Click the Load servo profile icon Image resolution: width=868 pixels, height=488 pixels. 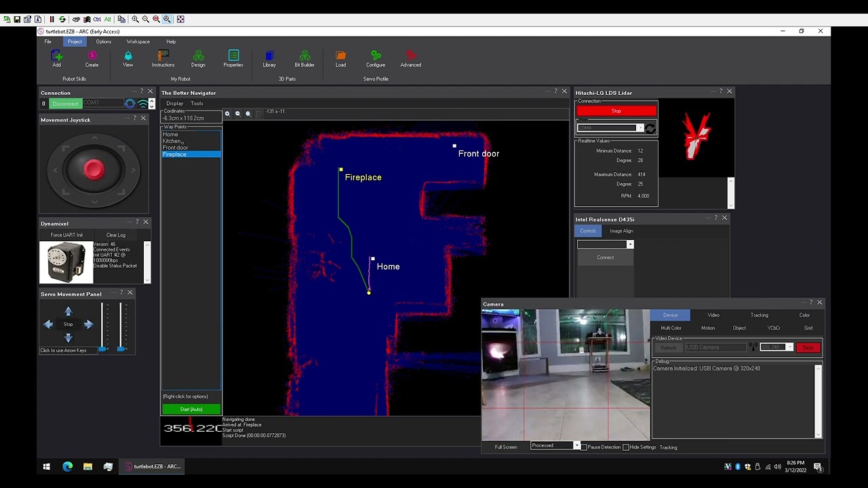pos(340,56)
